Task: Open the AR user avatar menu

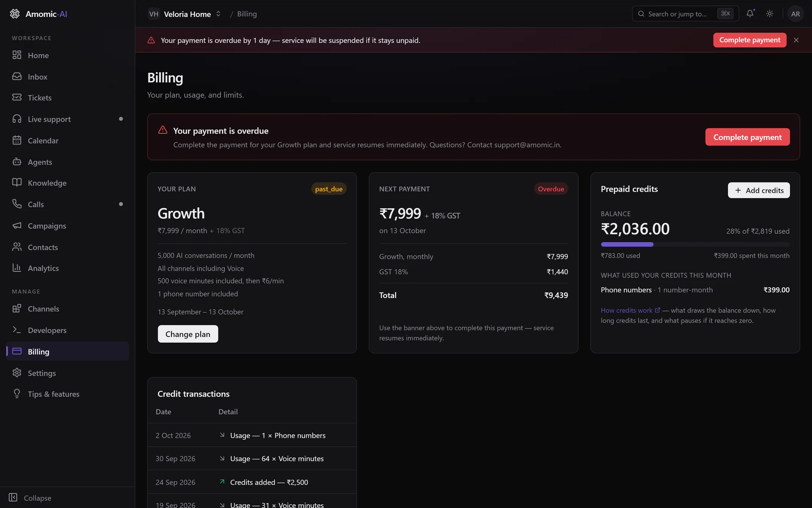Action: tap(795, 14)
